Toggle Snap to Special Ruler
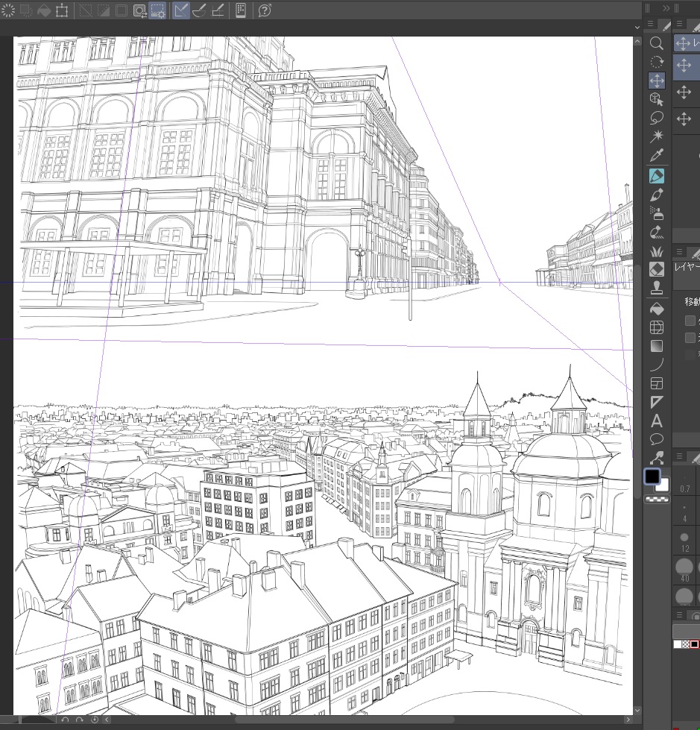700x730 pixels. (x=199, y=10)
